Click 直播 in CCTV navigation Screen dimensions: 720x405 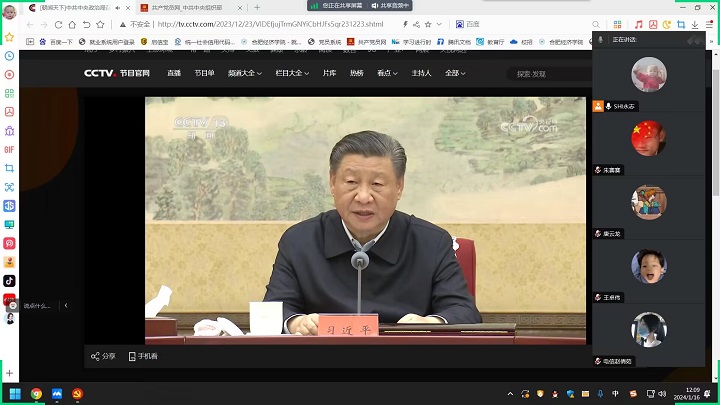(x=174, y=73)
